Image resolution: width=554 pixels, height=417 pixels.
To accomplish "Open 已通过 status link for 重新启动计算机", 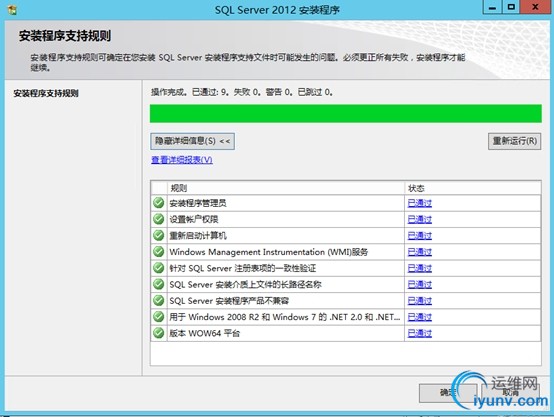I will point(420,236).
